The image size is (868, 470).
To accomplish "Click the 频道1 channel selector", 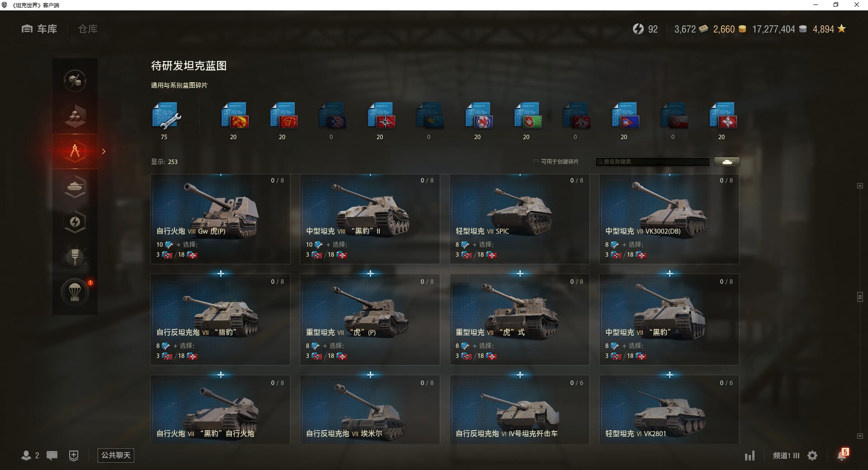I will pyautogui.click(x=786, y=456).
